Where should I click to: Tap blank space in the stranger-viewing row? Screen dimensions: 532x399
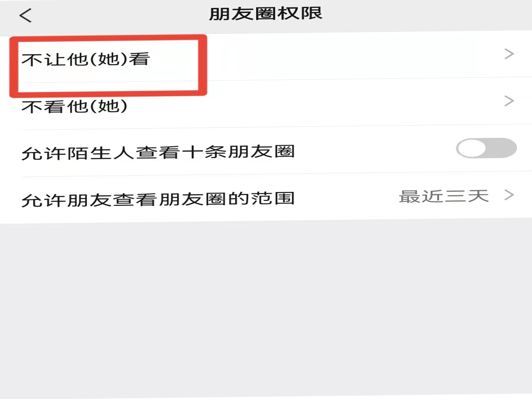[x=375, y=151]
